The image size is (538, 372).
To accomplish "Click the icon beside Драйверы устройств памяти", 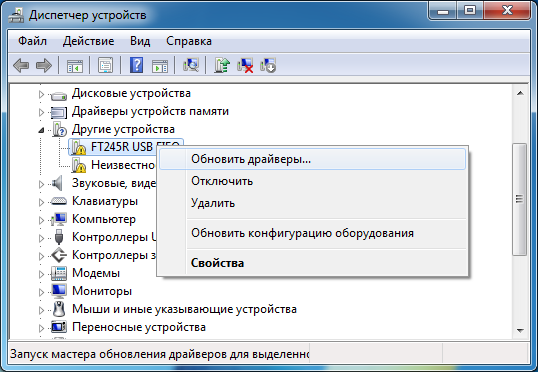I will click(59, 112).
